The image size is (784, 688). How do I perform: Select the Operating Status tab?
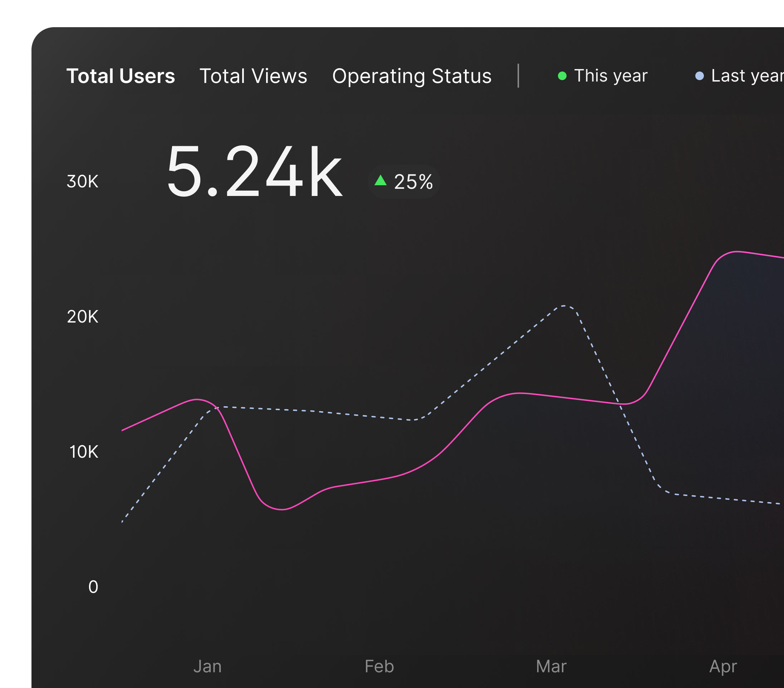pyautogui.click(x=412, y=76)
